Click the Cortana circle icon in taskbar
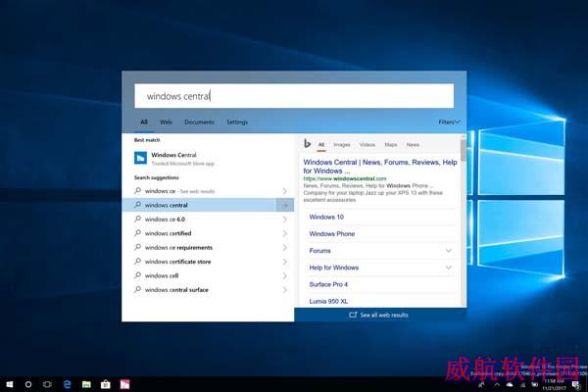588x392 pixels. (28, 384)
